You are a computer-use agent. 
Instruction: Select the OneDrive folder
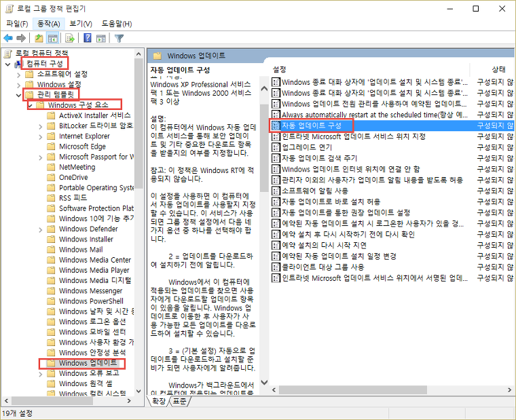73,177
